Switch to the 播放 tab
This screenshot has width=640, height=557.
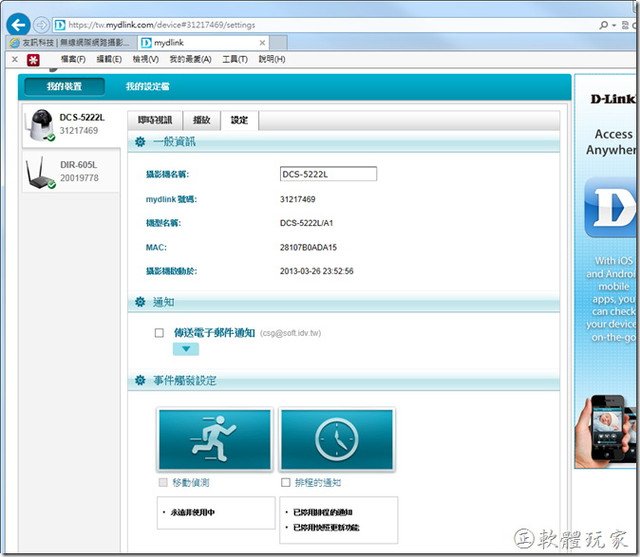pos(202,120)
